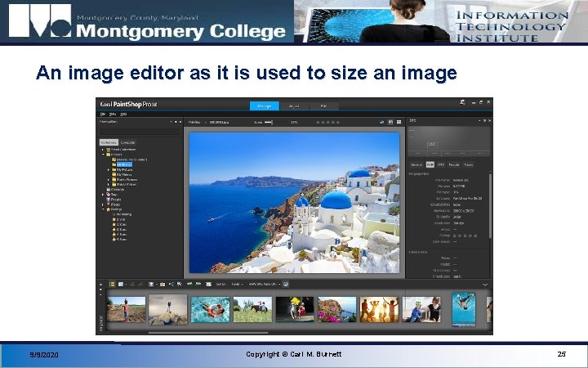Open the People tab in Info palette
Image resolution: width=588 pixels, height=368 pixels.
coord(454,164)
